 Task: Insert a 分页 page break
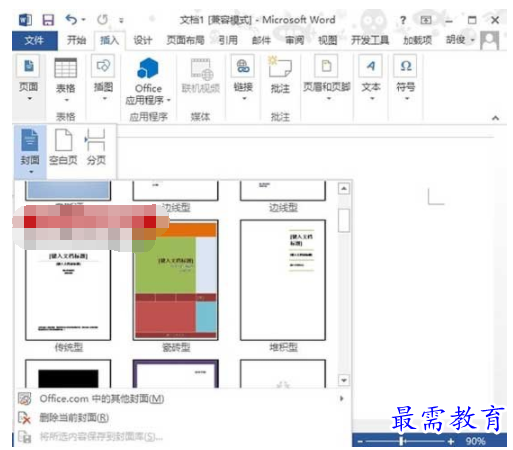coord(96,147)
